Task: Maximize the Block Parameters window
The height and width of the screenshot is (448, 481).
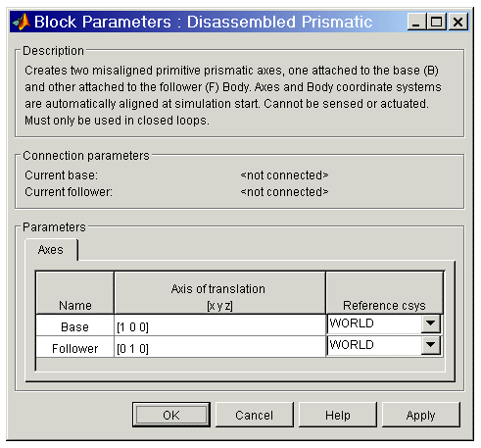Action: point(437,22)
